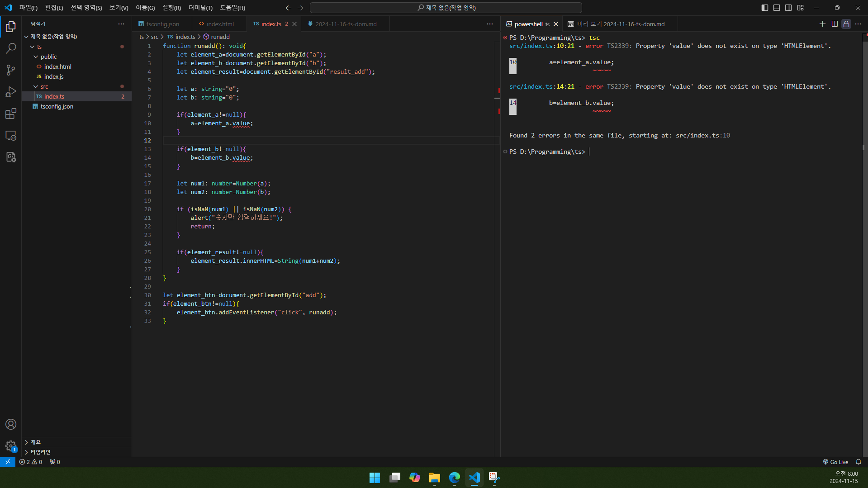Open Microsoft Edge from taskbar
Image resolution: width=868 pixels, height=488 pixels.
(455, 478)
